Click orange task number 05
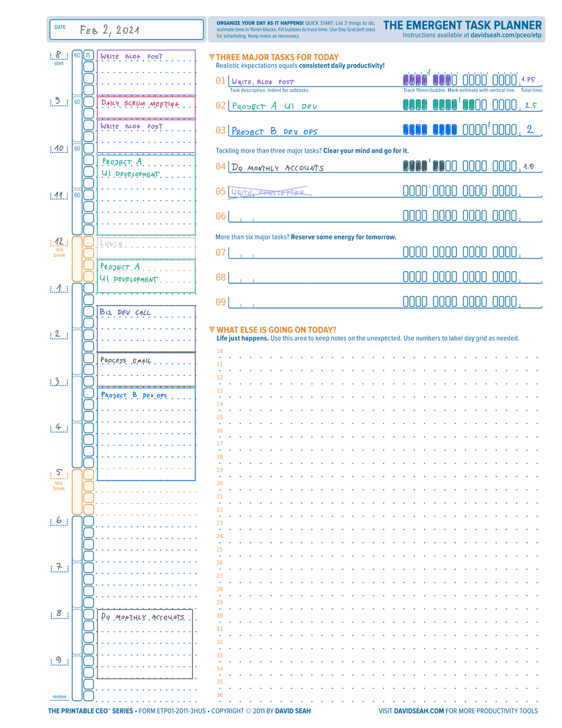The image size is (562, 728). (221, 192)
